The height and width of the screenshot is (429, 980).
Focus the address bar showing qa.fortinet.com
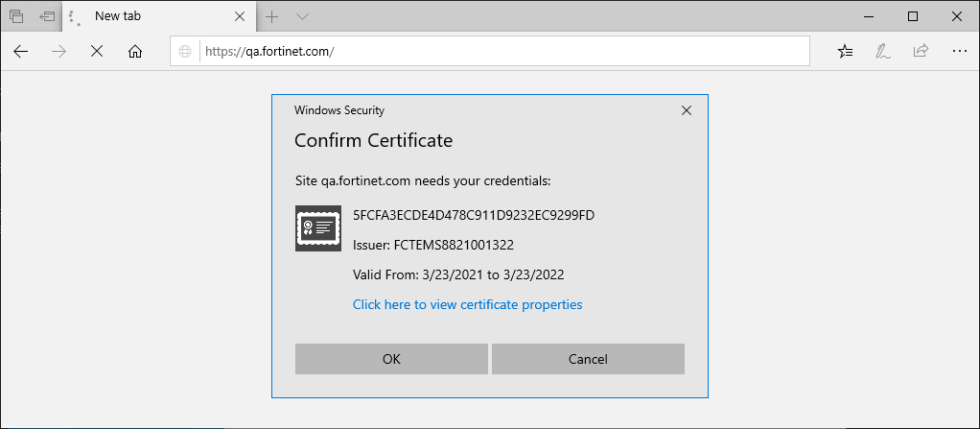tap(499, 52)
